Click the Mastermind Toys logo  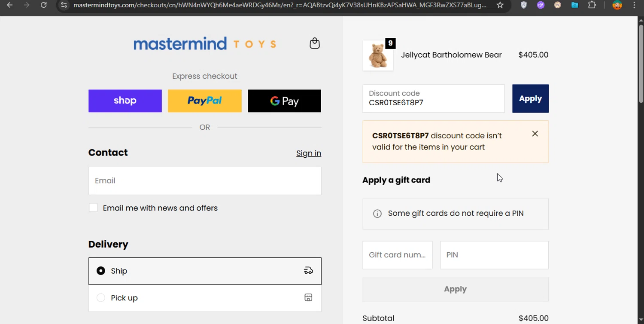click(x=205, y=44)
